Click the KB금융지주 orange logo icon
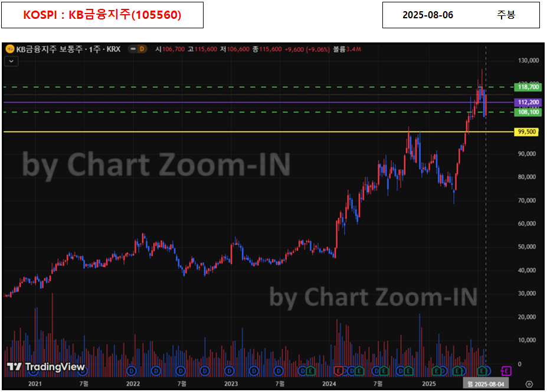Viewport: 547px width, 392px height. (10, 49)
